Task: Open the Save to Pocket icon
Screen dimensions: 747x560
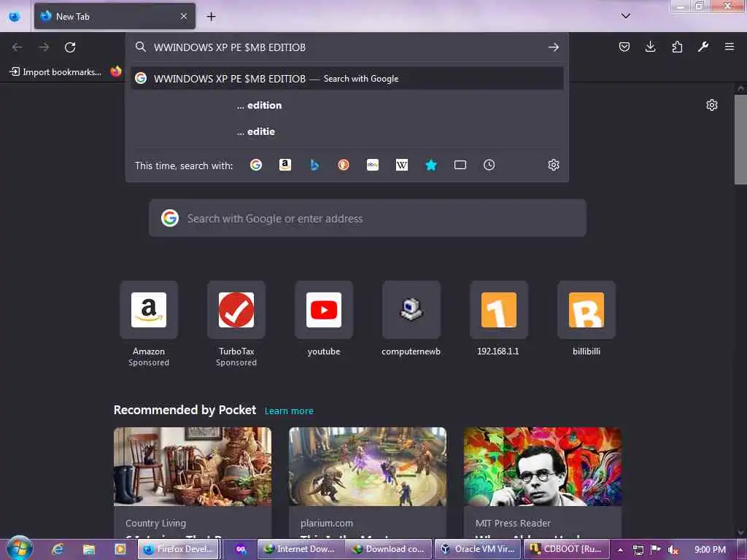Action: [x=624, y=47]
